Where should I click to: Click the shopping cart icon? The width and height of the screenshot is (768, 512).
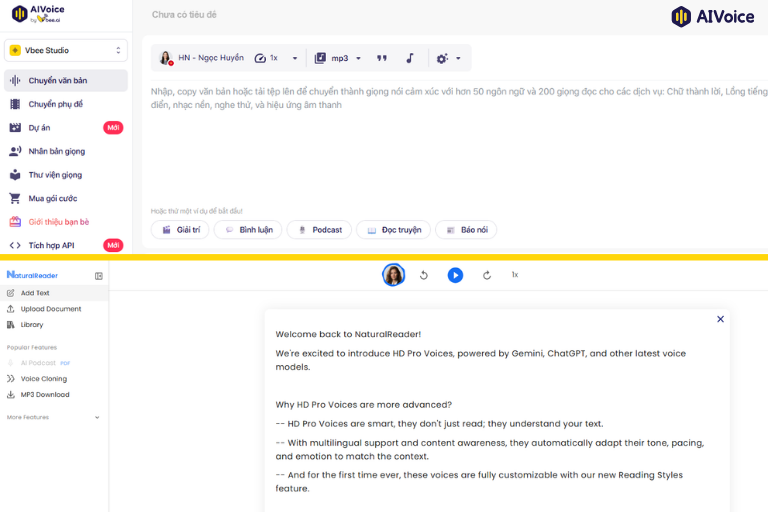click(15, 198)
